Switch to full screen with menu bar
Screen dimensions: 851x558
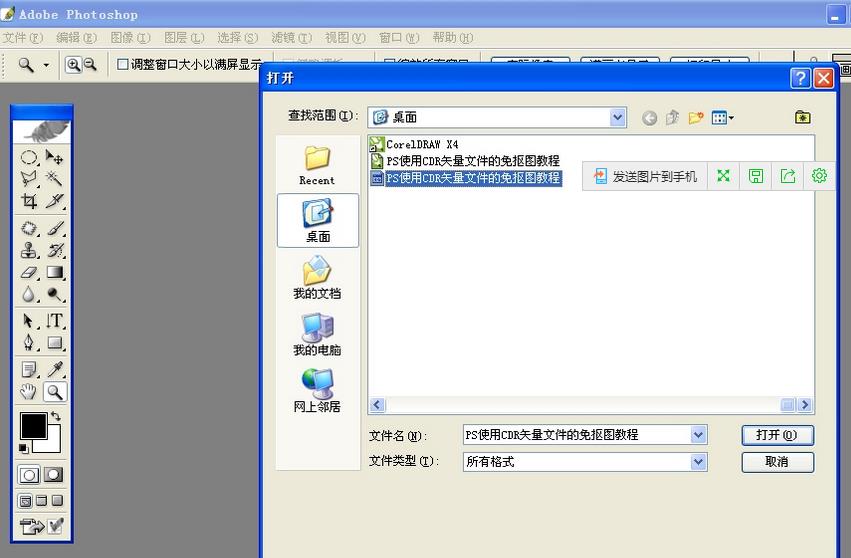41,501
